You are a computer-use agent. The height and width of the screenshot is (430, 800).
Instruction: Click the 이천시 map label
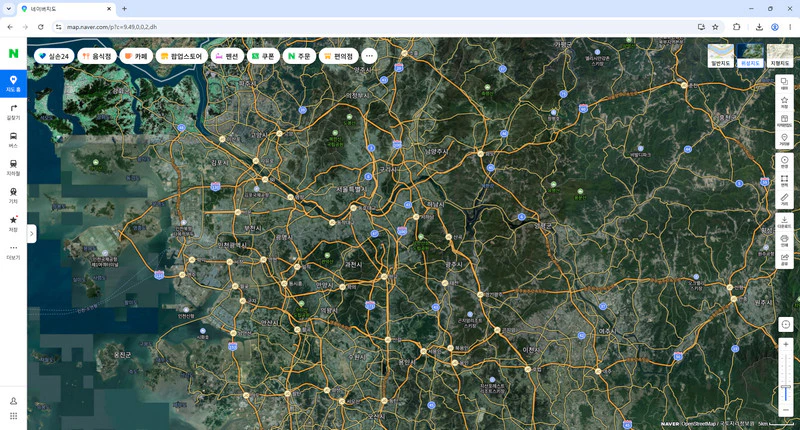pos(531,350)
